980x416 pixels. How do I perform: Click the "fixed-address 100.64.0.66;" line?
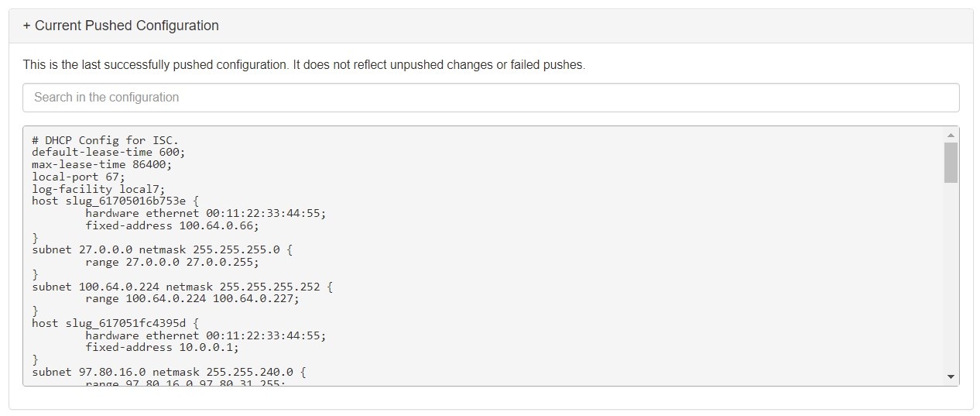172,225
